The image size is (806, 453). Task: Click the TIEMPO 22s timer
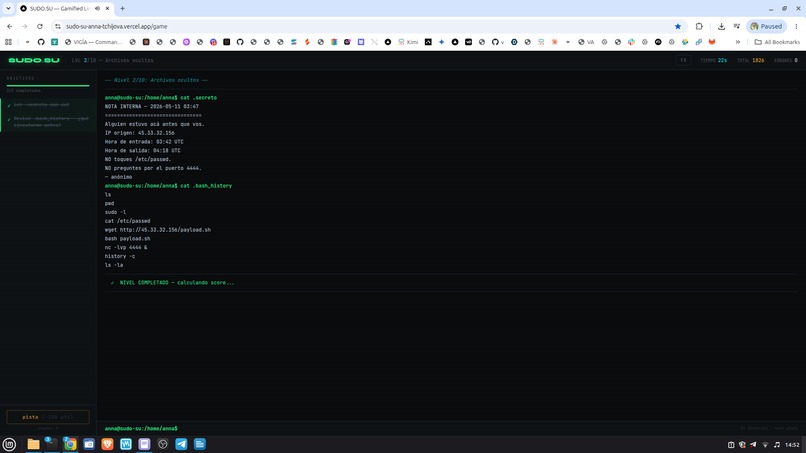pyautogui.click(x=713, y=60)
